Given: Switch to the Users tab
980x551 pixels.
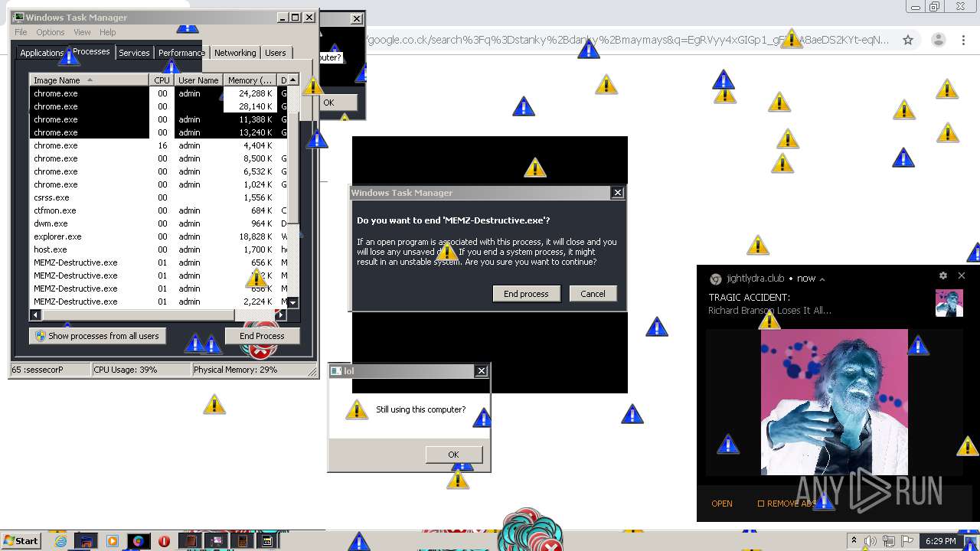Looking at the screenshot, I should (276, 53).
